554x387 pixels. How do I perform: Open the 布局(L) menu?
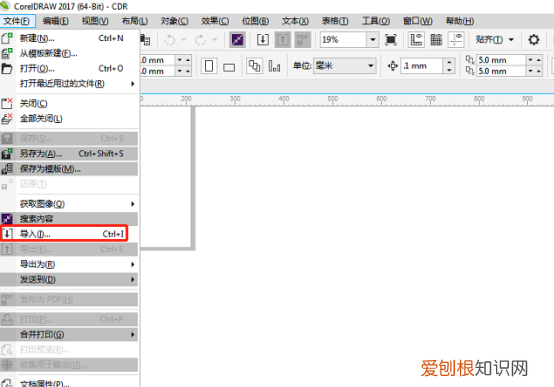tap(135, 21)
